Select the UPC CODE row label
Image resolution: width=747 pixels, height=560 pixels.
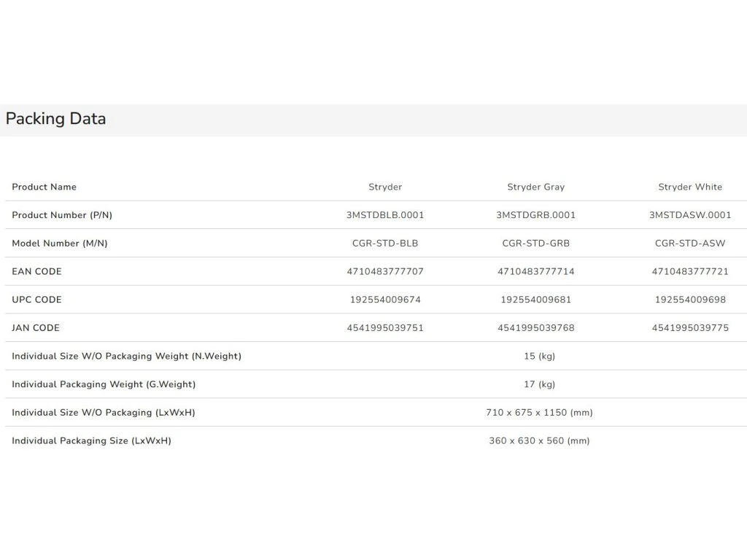coord(36,300)
